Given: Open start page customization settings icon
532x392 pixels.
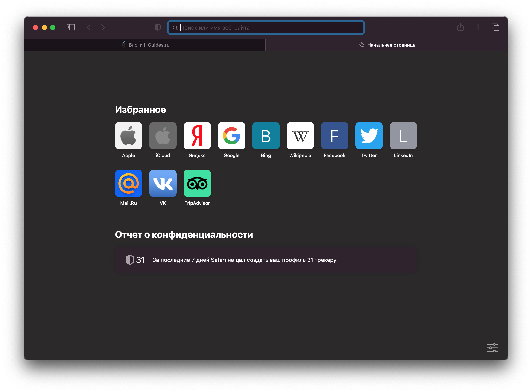Looking at the screenshot, I should [492, 348].
